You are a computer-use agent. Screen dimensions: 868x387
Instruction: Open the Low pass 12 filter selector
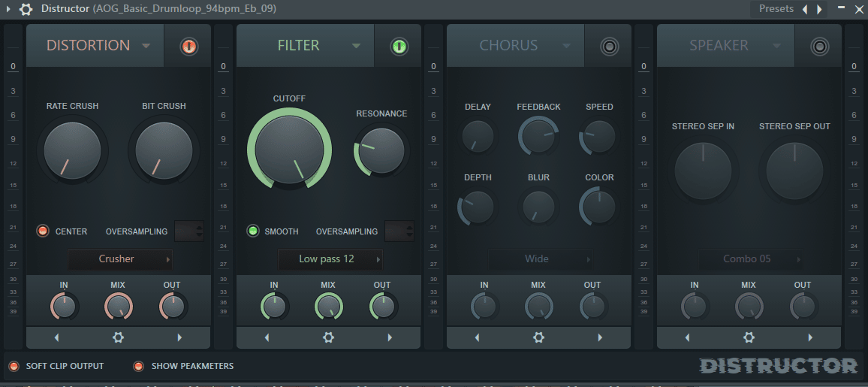[x=330, y=259]
